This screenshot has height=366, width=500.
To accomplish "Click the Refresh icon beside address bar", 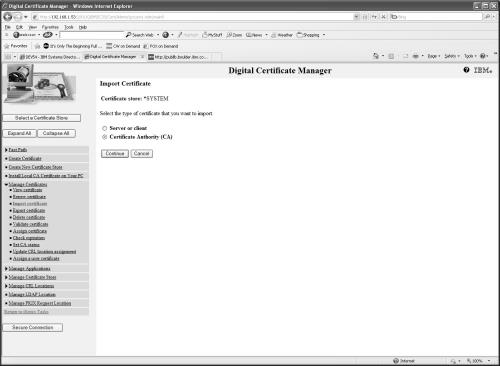I will click(375, 17).
